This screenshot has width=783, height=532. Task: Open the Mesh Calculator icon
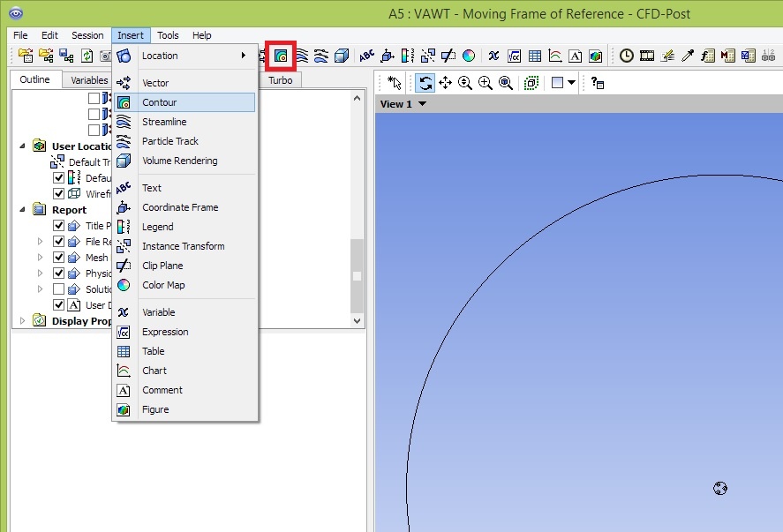[748, 56]
